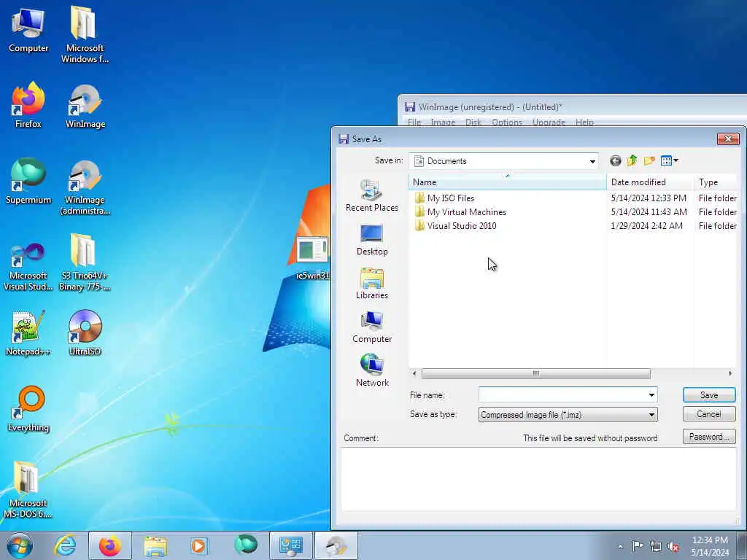Open the Upgrade menu in WinImage

549,122
